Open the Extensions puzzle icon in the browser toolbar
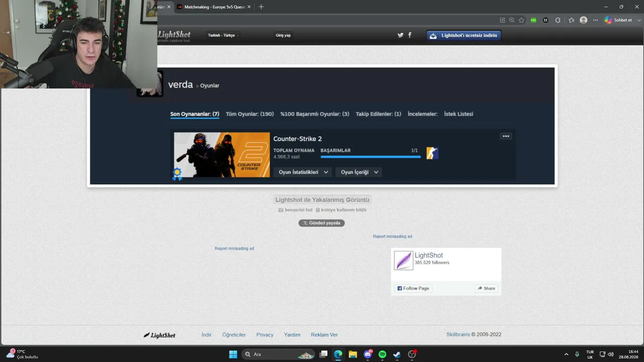The width and height of the screenshot is (644, 362). 558,20
